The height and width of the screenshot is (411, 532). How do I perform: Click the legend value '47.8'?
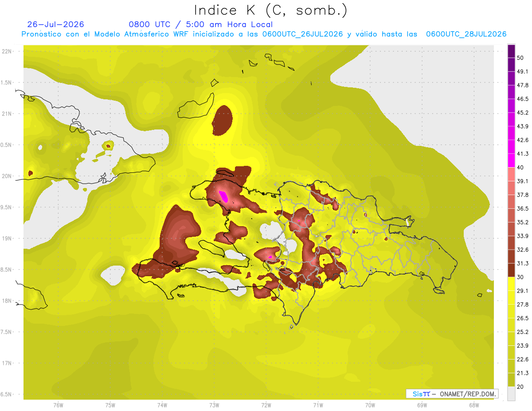pos(522,85)
